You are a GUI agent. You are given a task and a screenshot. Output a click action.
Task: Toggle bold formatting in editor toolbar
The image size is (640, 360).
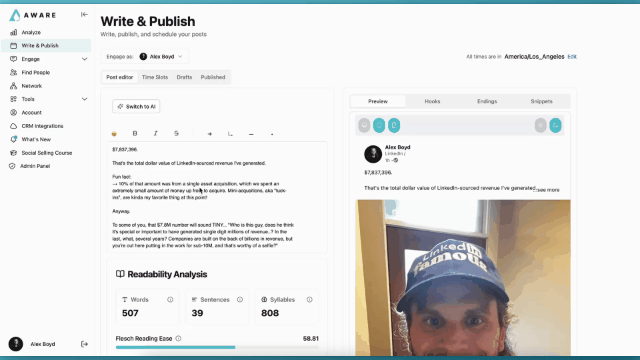tap(135, 133)
